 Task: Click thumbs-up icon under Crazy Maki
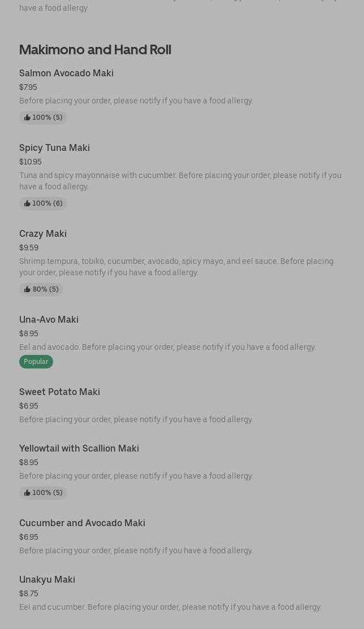point(27,289)
